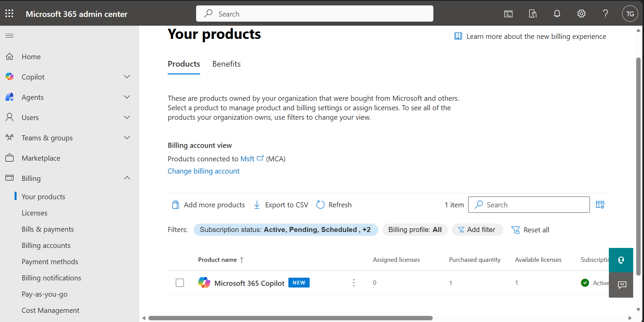Open the column options icon beside the search box
644x322 pixels.
click(x=600, y=205)
